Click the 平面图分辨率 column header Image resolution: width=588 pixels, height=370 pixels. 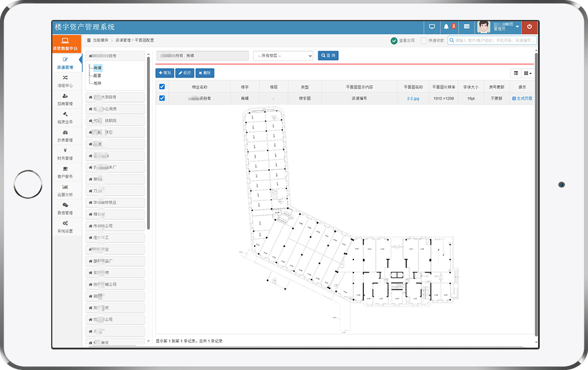443,87
